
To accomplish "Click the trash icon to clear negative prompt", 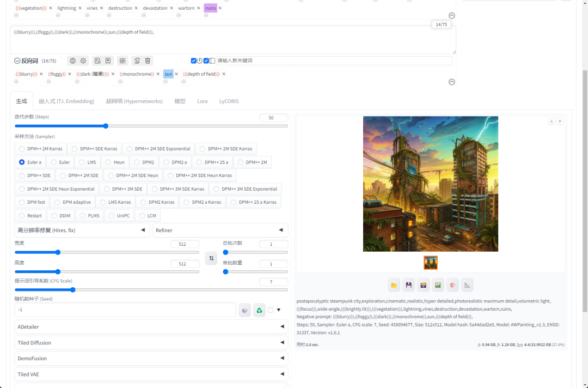I will pos(148,61).
